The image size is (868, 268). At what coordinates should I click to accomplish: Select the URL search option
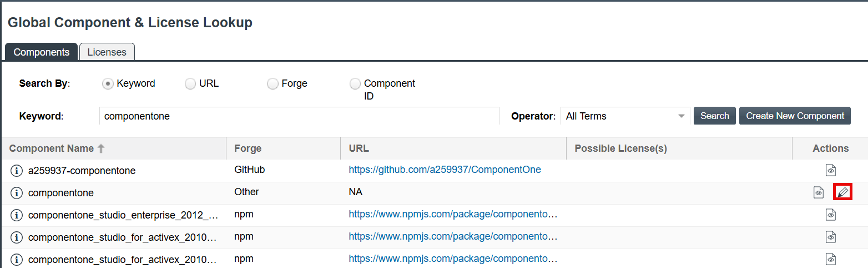point(190,83)
